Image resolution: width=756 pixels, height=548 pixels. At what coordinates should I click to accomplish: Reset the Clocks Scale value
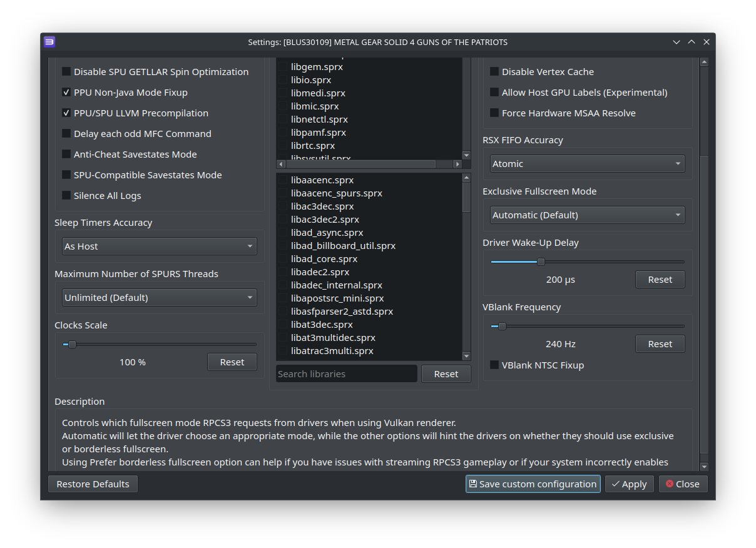click(232, 362)
